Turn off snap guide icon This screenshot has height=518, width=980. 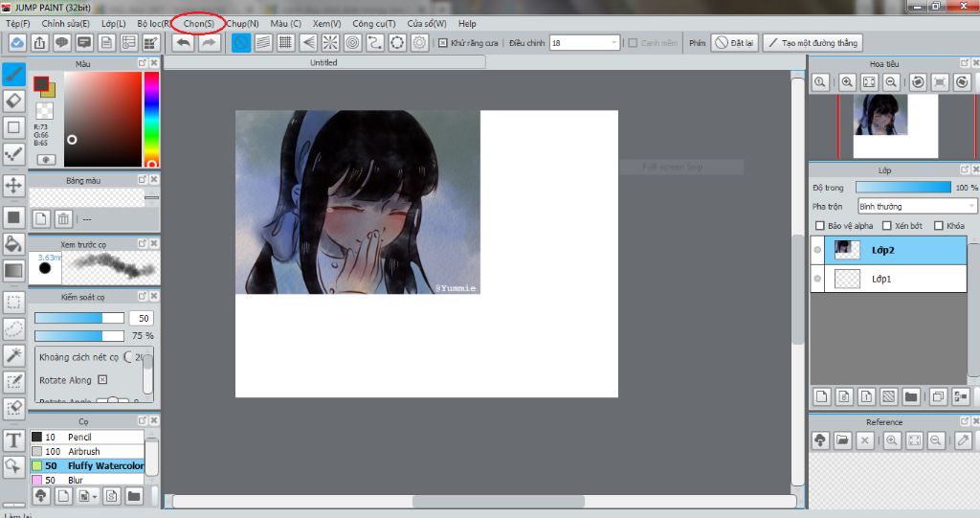tap(241, 42)
